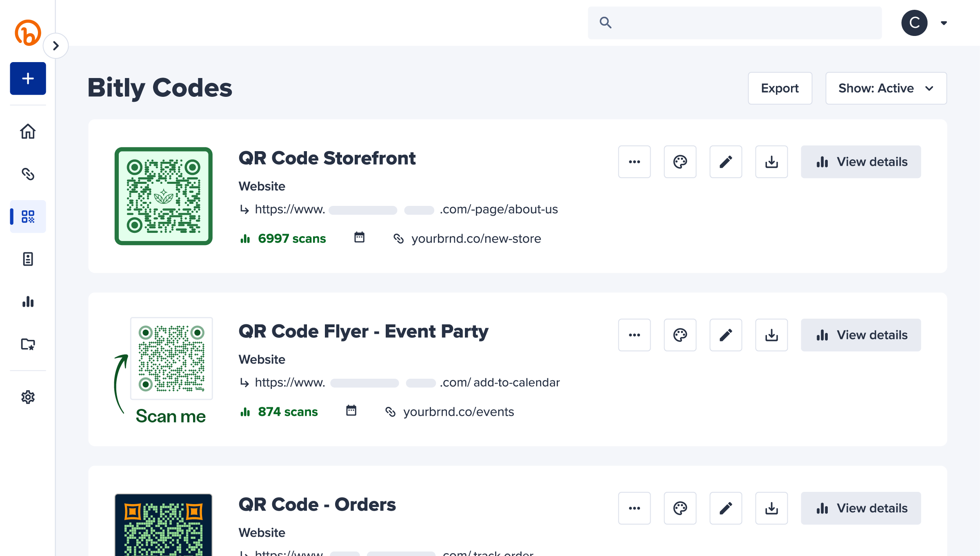Click yourbrnd.co/new-store short link
This screenshot has width=980, height=556.
[475, 239]
